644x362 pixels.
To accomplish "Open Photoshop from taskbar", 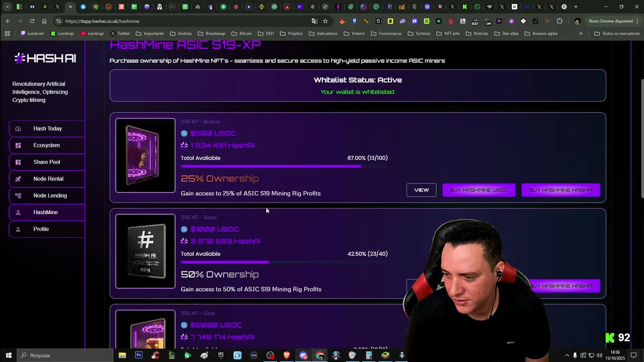I will coord(139,355).
